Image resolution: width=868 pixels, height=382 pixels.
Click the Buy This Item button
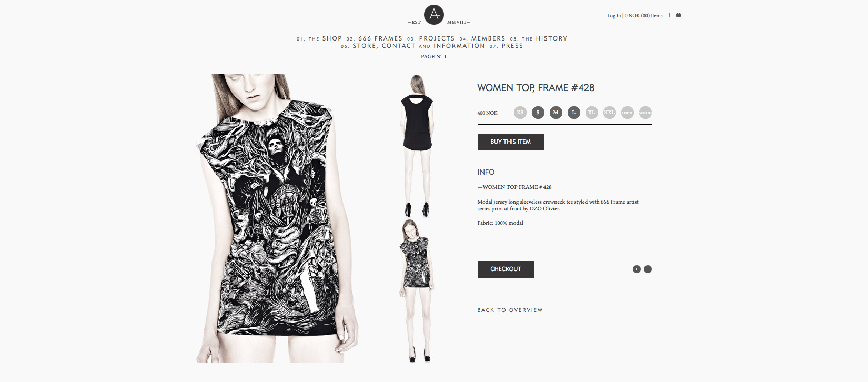click(x=510, y=142)
